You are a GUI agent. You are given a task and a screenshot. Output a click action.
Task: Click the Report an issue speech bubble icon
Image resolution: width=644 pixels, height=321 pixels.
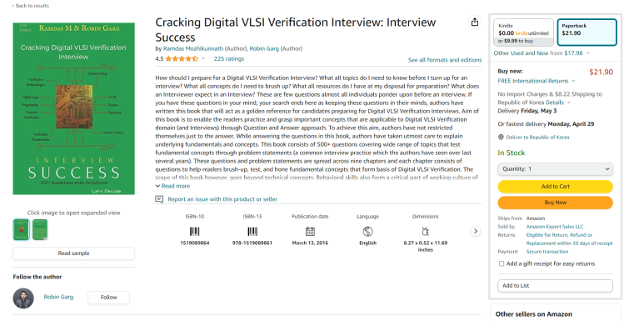pos(159,199)
